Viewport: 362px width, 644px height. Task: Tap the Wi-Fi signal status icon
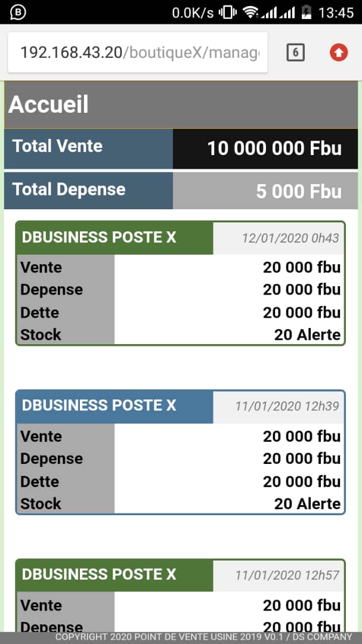pos(250,13)
